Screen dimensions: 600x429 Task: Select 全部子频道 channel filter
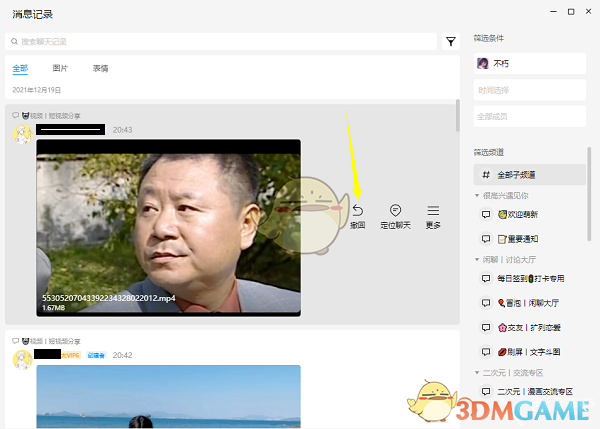(530, 175)
